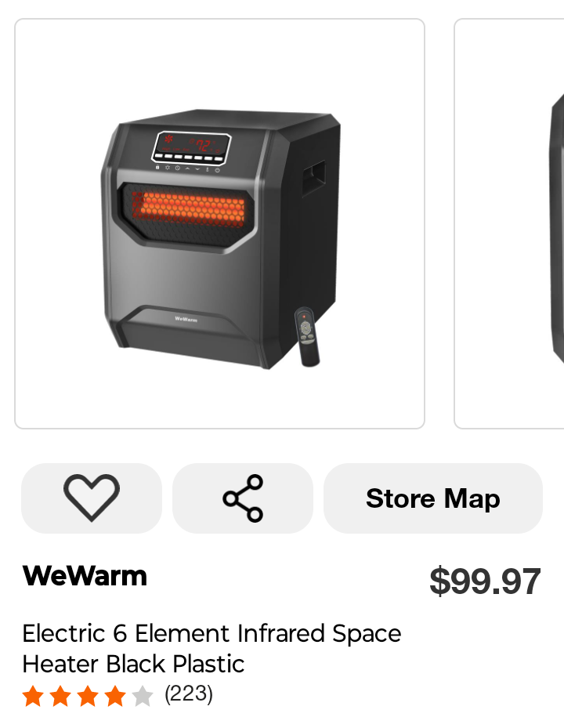Click the fifth grey rating star
Viewport: 564px width, 728px height.
(x=143, y=697)
